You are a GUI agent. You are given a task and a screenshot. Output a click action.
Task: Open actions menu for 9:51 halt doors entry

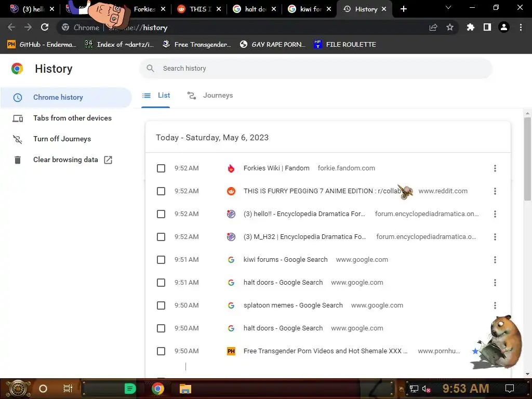(x=495, y=283)
